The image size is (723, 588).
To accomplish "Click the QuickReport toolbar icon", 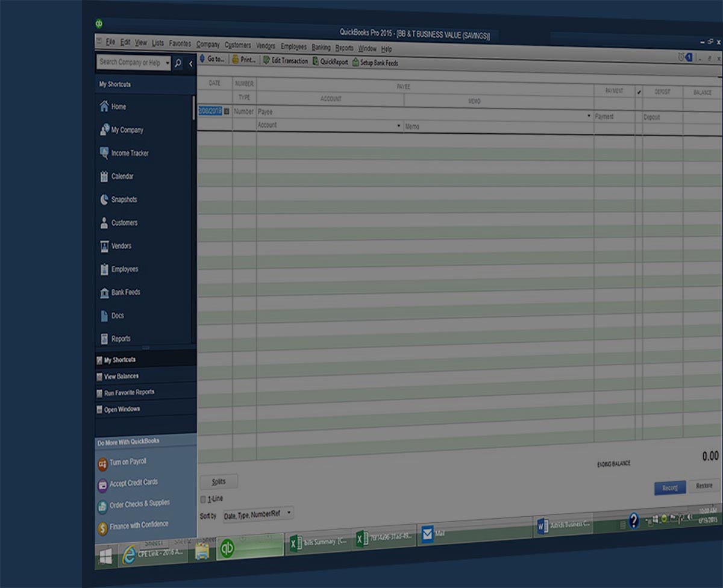I will click(x=316, y=61).
